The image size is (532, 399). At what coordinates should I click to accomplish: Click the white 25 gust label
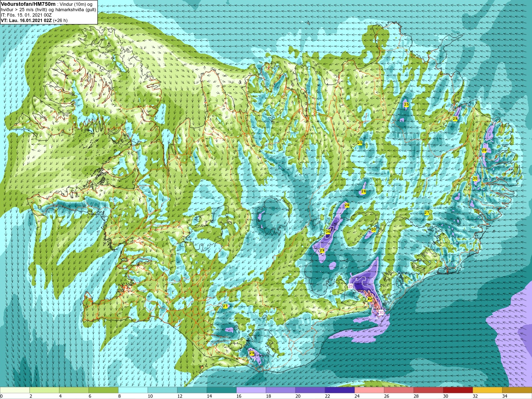[x=350, y=286]
